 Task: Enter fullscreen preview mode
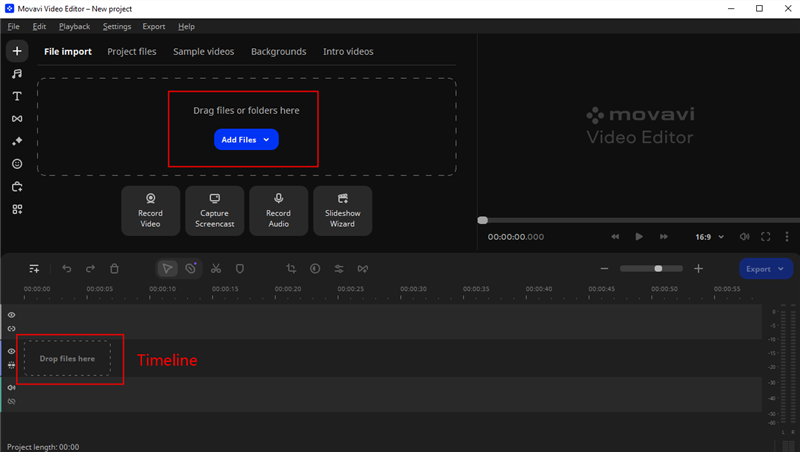(x=766, y=237)
